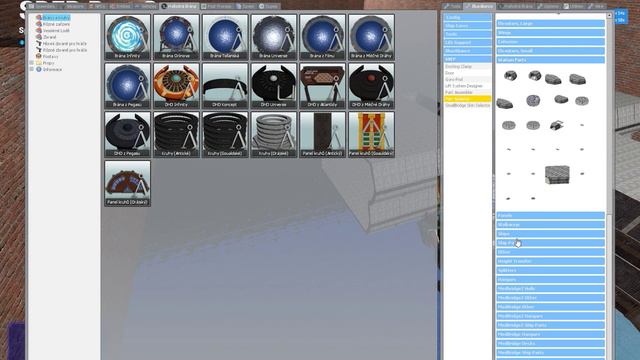Screen dimensions: 640x360
Task: Spawn the DHD Universe device
Action: tap(273, 86)
